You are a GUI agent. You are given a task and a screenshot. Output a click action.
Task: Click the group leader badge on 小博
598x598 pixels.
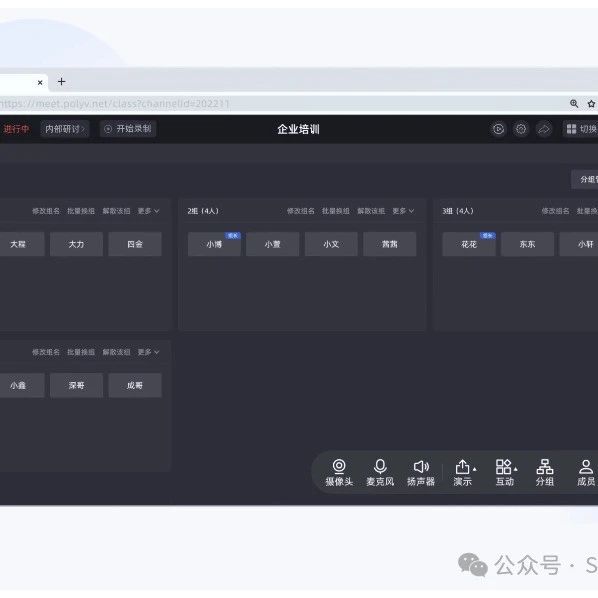click(233, 236)
